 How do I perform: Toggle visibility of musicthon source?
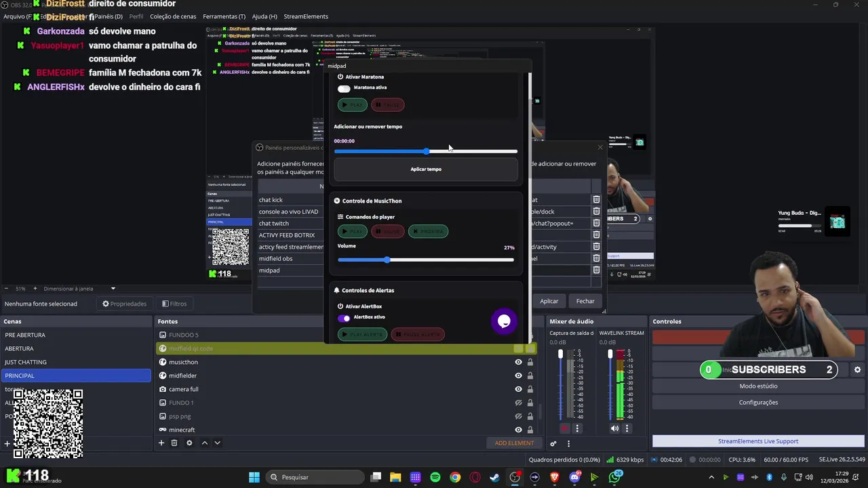click(x=518, y=362)
